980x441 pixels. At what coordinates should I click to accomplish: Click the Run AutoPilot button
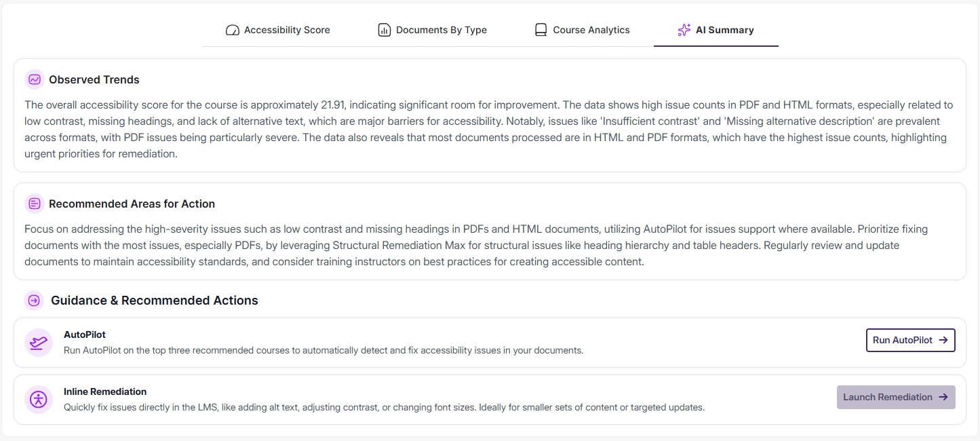910,340
